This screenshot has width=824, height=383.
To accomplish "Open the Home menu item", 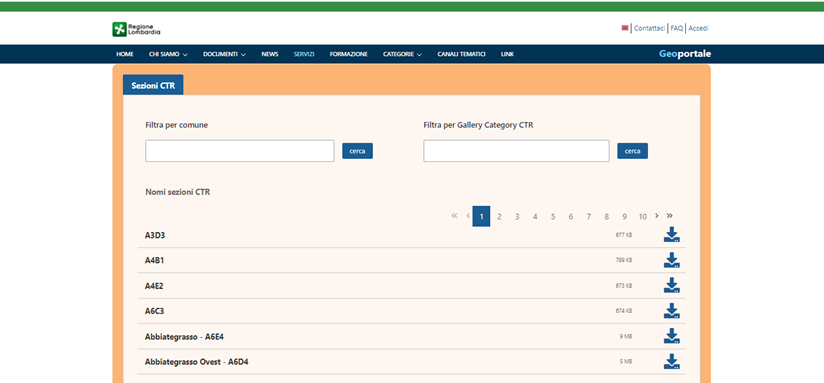I will (125, 54).
